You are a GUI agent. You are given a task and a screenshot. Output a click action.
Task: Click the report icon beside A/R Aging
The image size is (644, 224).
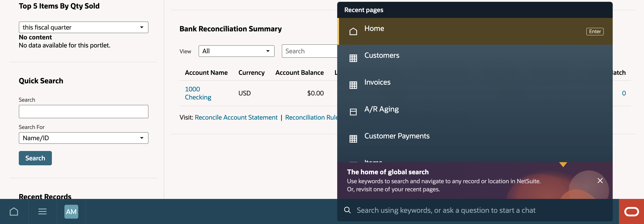pyautogui.click(x=353, y=112)
